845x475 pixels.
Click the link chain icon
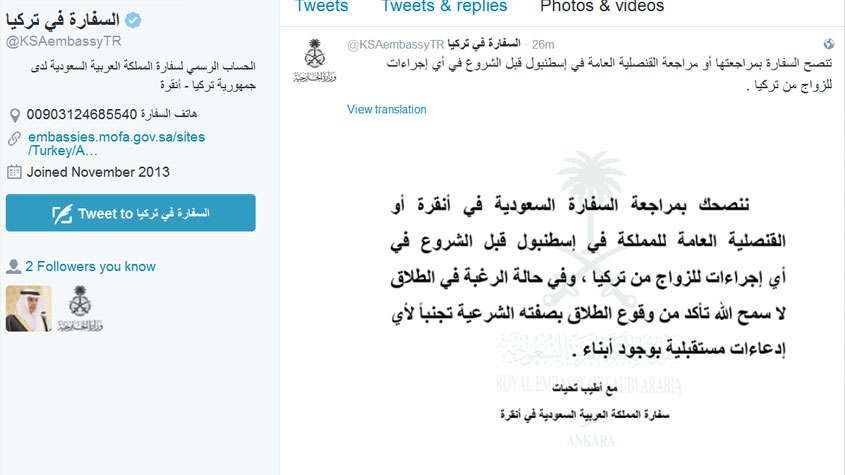pyautogui.click(x=15, y=139)
